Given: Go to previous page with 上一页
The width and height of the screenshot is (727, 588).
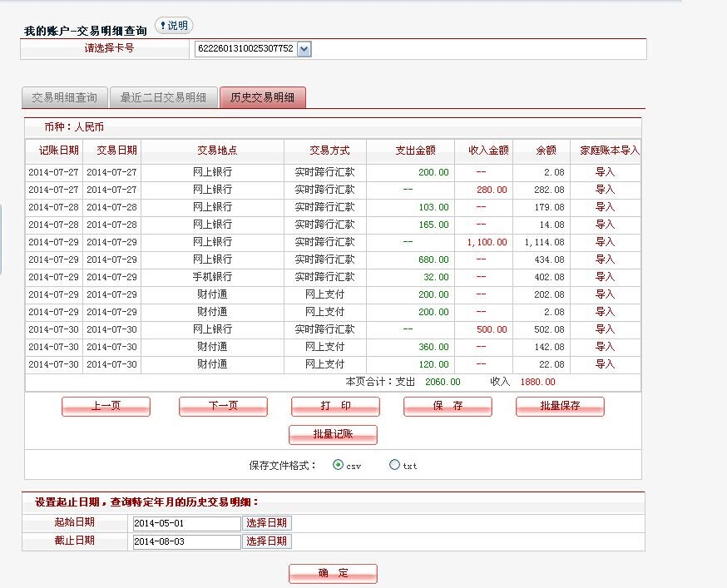Looking at the screenshot, I should tap(106, 406).
